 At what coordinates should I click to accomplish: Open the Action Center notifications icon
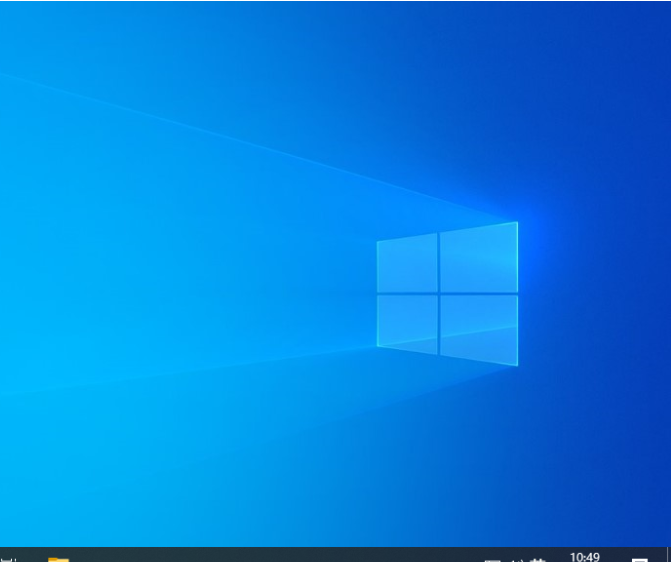639,559
